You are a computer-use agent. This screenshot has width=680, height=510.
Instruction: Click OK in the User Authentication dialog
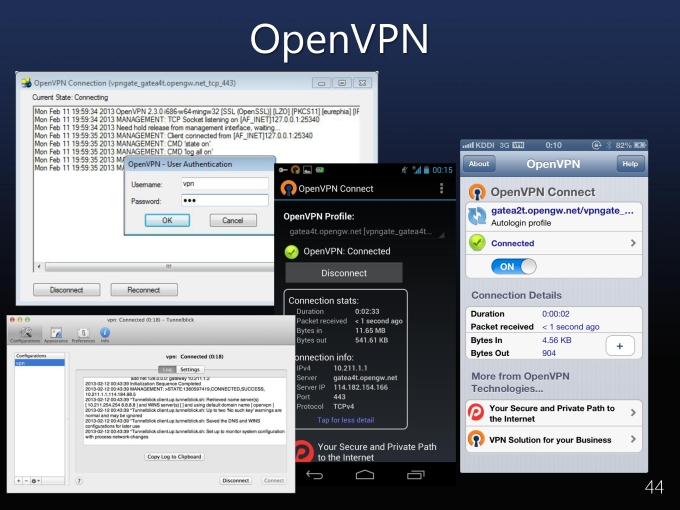167,220
